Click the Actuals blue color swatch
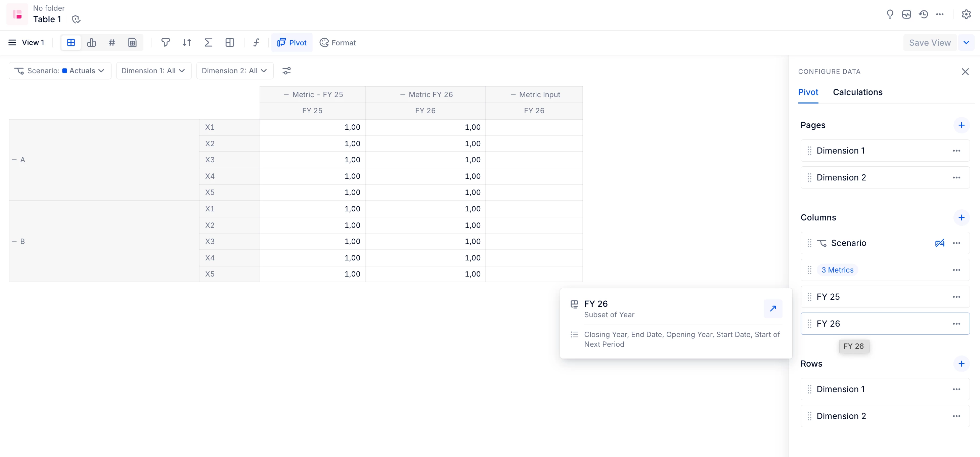Screen dimensions: 980x457 pyautogui.click(x=65, y=71)
